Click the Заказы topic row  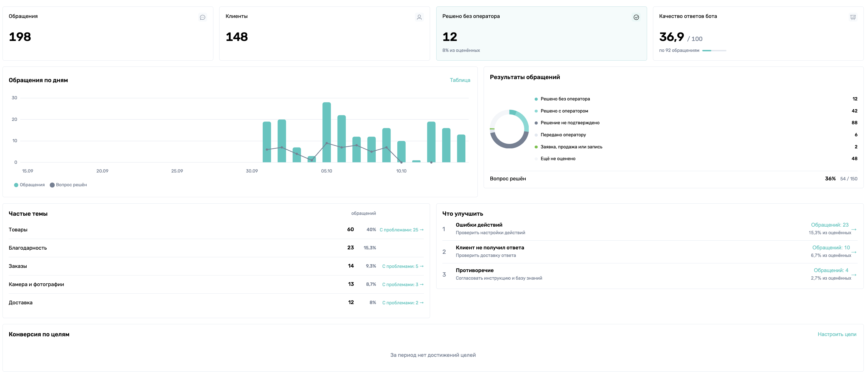(216, 266)
